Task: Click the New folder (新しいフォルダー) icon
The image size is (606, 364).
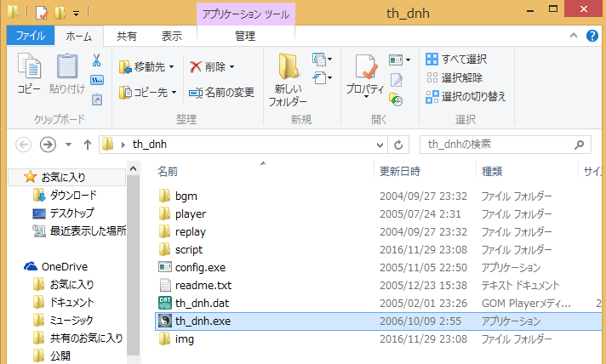Action: coord(288,67)
